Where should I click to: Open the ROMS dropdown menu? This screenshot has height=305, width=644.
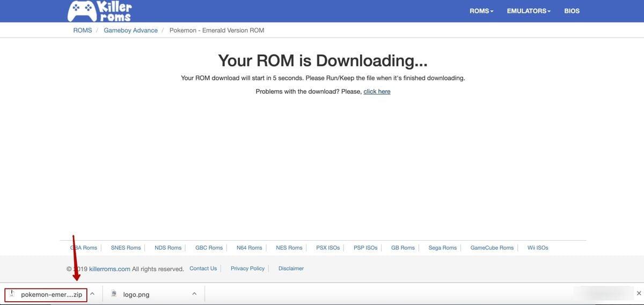pos(481,11)
